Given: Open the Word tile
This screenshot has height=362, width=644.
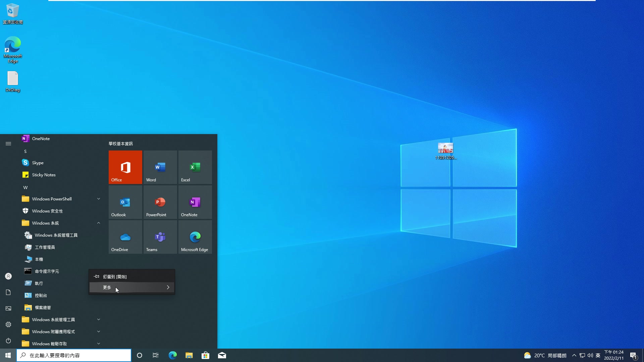Looking at the screenshot, I should 160,167.
